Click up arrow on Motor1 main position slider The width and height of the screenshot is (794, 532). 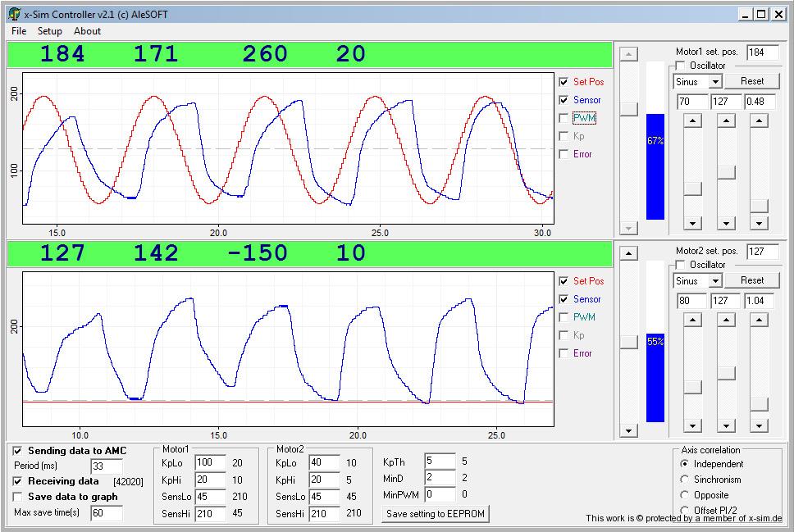(628, 54)
